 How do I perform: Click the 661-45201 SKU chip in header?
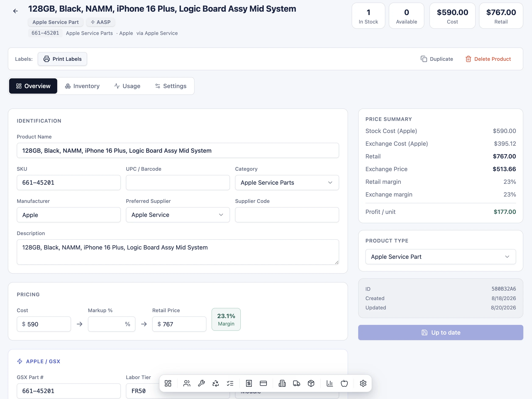[x=45, y=33]
